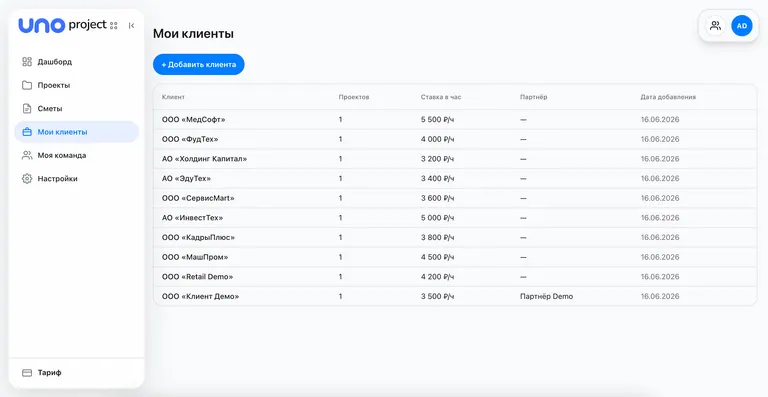Click the 3 400 ₽/ч rate cell
The height and width of the screenshot is (397, 768).
coord(437,178)
